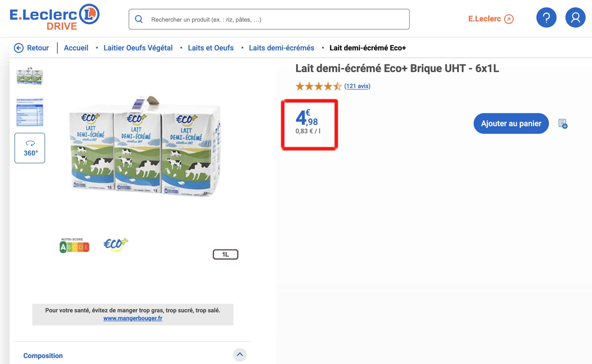Open Laits et Oeufs breadcrumb
592x364 pixels.
pos(211,48)
